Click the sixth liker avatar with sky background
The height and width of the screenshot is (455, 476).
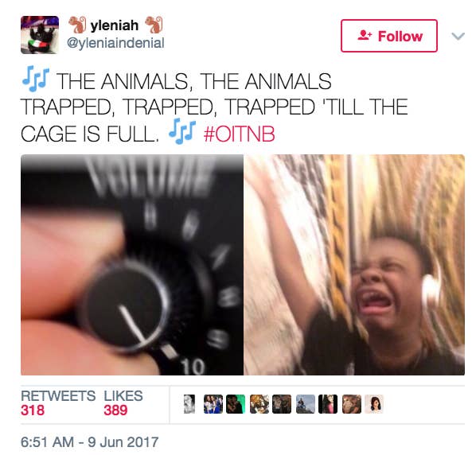click(x=306, y=404)
